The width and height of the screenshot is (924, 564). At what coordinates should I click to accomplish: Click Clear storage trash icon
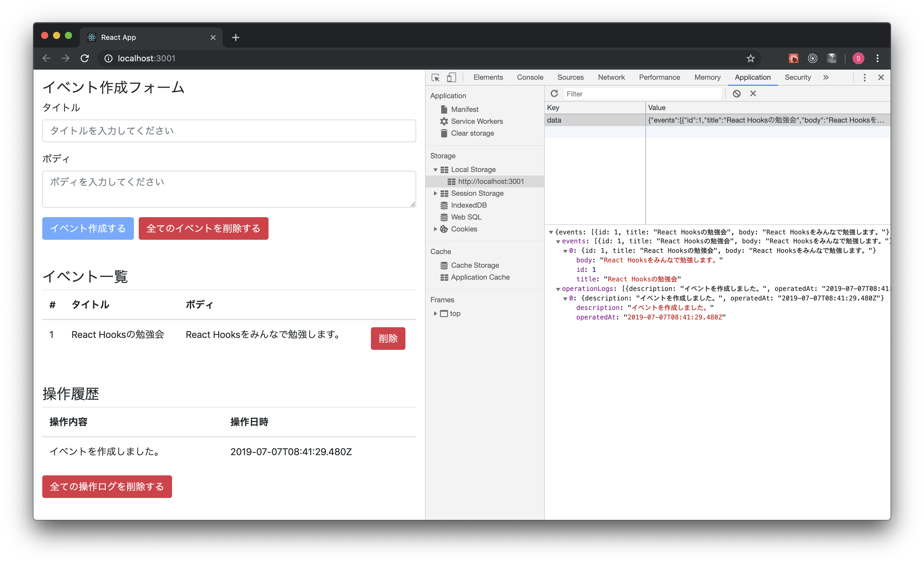tap(444, 133)
